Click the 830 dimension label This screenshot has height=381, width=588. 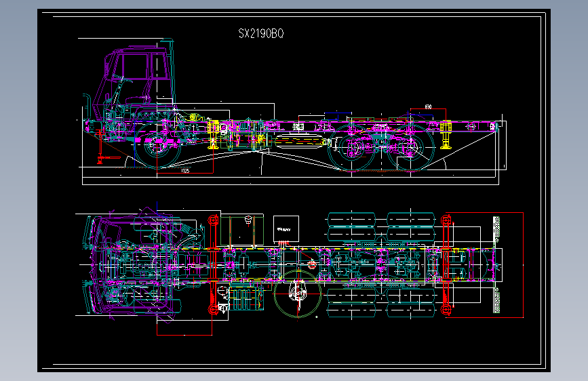(428, 107)
